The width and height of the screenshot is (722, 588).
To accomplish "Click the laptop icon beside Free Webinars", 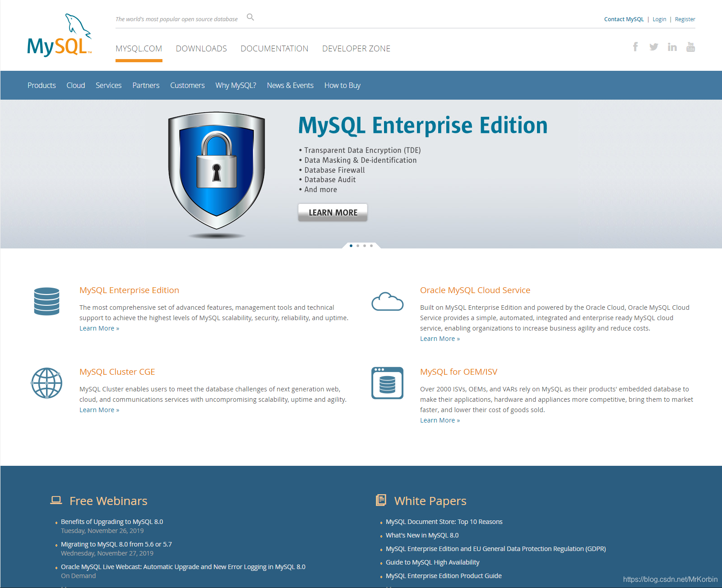I will click(56, 500).
